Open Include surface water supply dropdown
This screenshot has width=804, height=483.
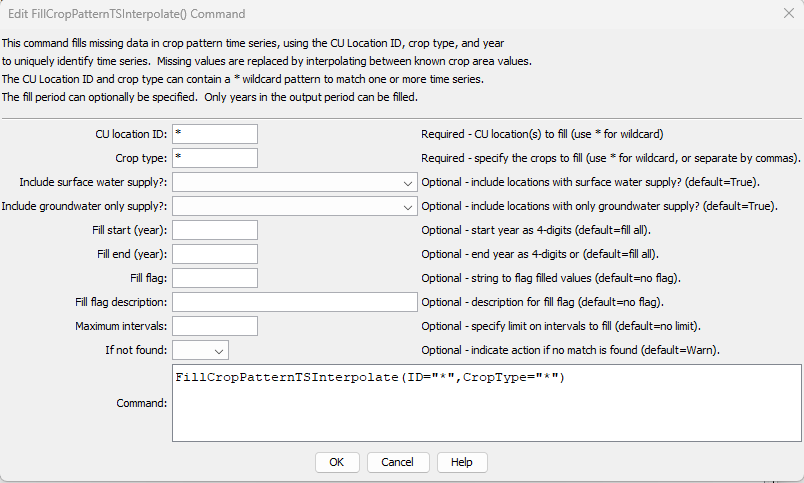click(x=295, y=182)
